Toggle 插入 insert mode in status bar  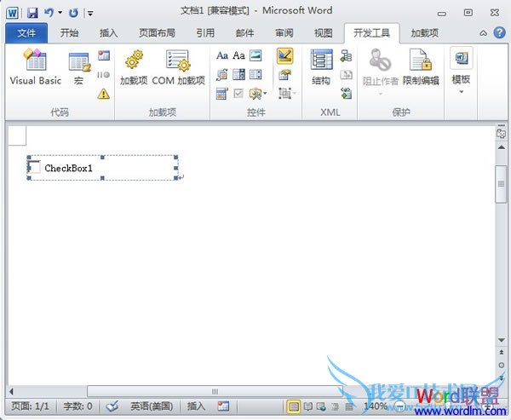tap(196, 406)
